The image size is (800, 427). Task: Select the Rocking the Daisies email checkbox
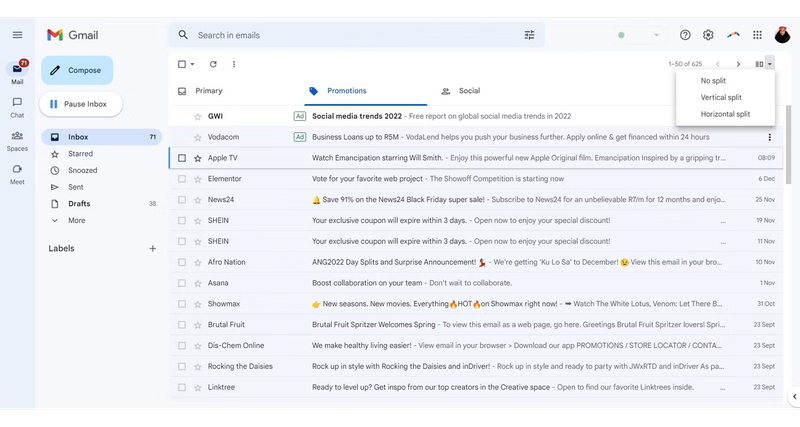point(182,367)
